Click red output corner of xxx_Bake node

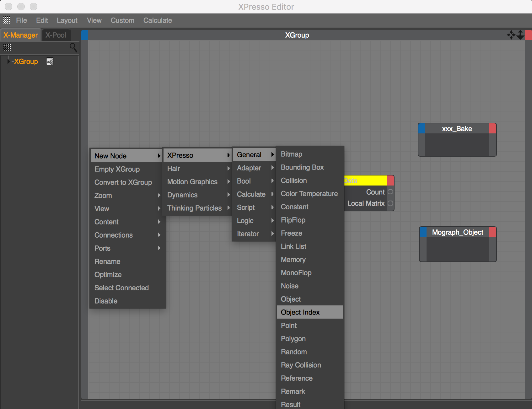[493, 129]
